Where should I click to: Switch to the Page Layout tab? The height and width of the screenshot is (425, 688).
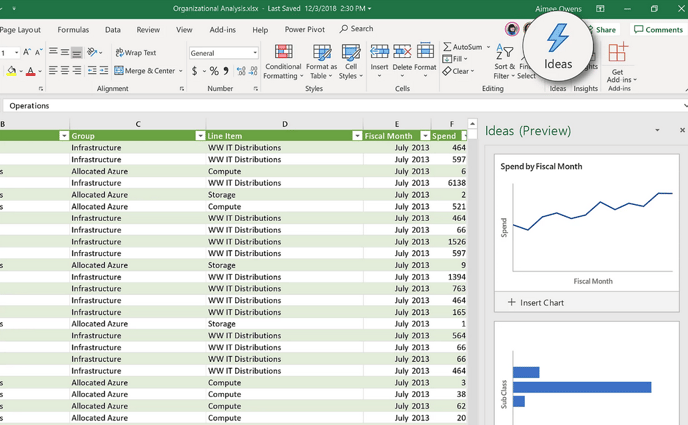(20, 30)
